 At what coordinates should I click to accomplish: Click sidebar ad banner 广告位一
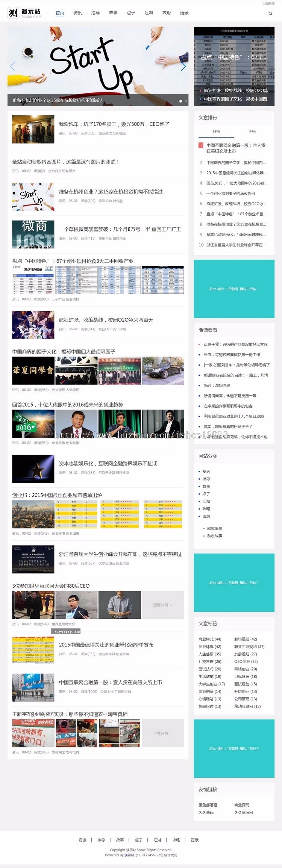(234, 289)
